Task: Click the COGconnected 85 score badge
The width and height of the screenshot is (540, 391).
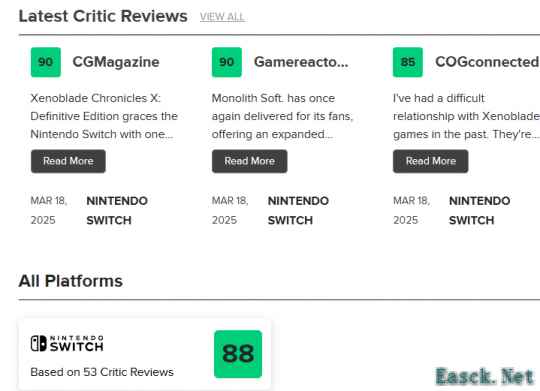Action: click(408, 62)
